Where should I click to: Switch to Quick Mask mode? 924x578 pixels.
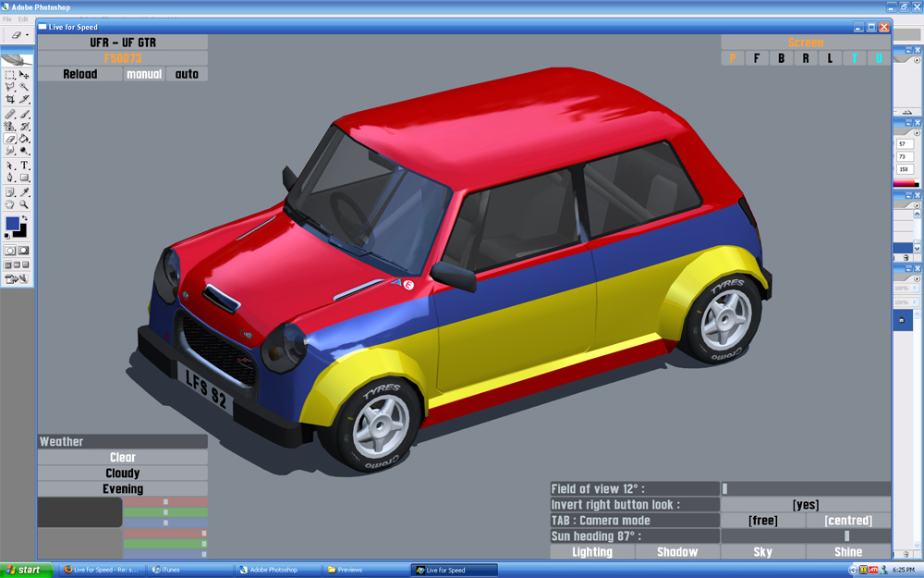(x=24, y=251)
